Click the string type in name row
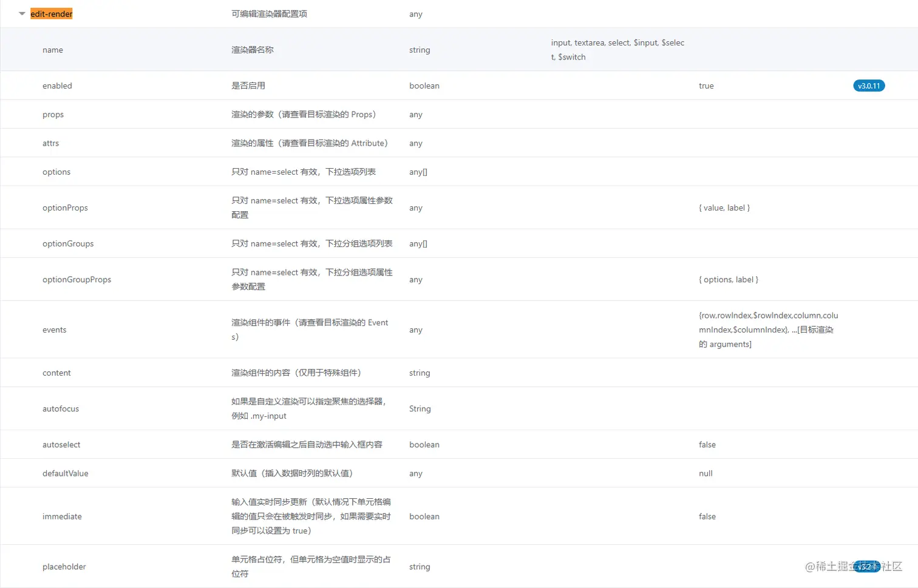This screenshot has height=588, width=918. 420,50
